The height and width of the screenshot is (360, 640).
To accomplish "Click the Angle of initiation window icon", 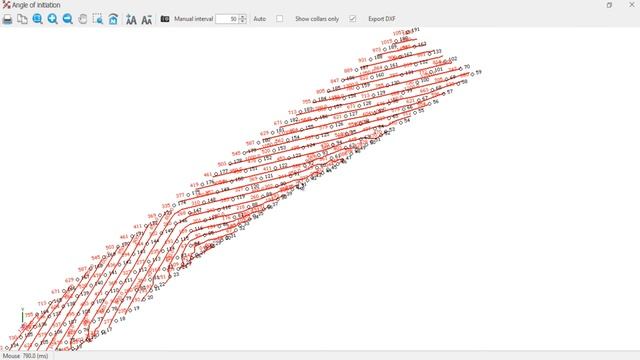I will tap(6, 5).
